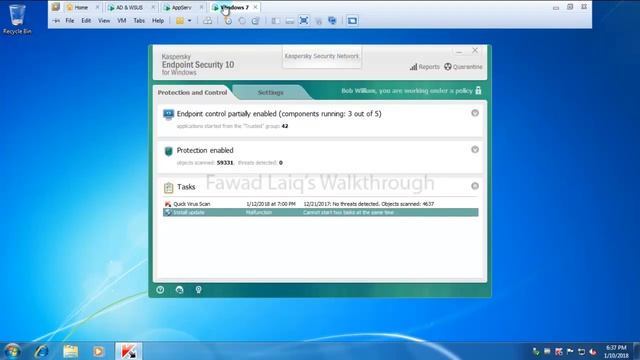Click the VMware full screen icon
The image size is (640, 360).
tap(304, 20)
